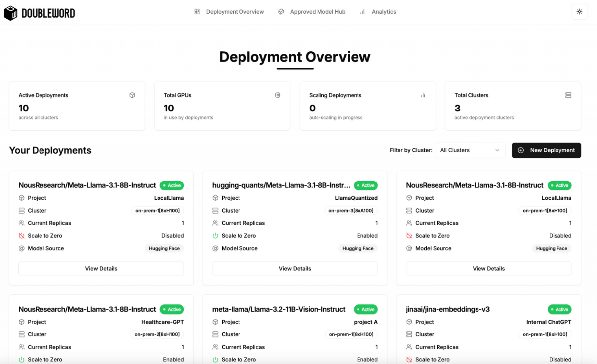The height and width of the screenshot is (364, 597).
Task: Click the bar chart icon on Scaling Deployments card
Action: (423, 95)
